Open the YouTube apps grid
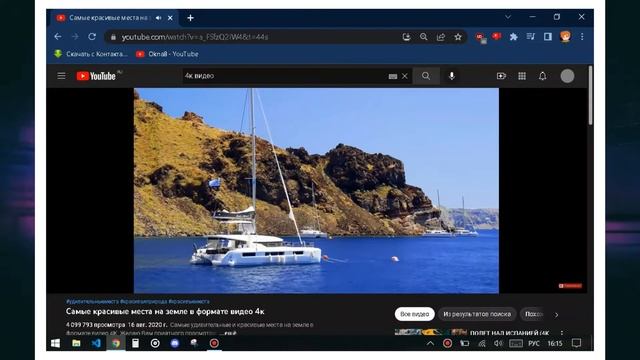 [x=522, y=76]
